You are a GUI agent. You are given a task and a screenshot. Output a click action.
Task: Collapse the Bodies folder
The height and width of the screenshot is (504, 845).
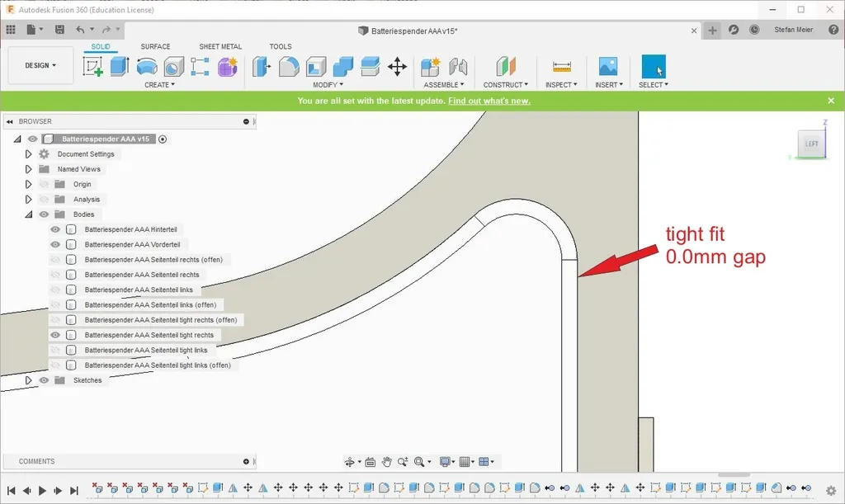point(29,214)
